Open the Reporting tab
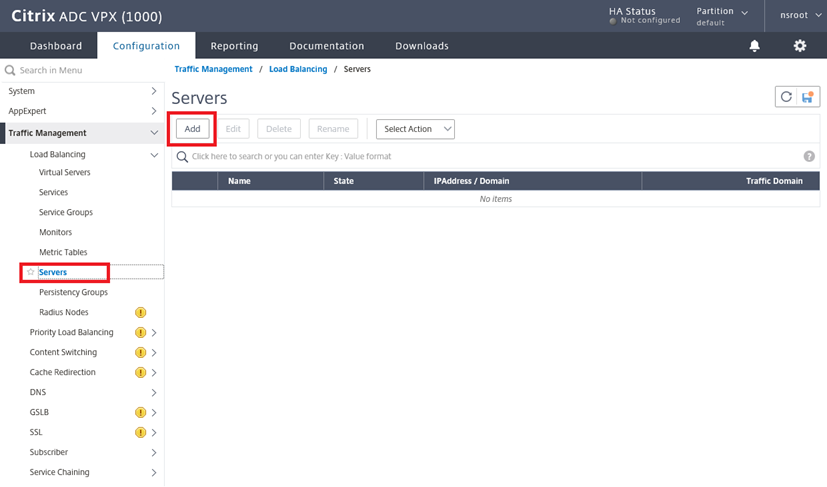827x487 pixels. click(234, 46)
